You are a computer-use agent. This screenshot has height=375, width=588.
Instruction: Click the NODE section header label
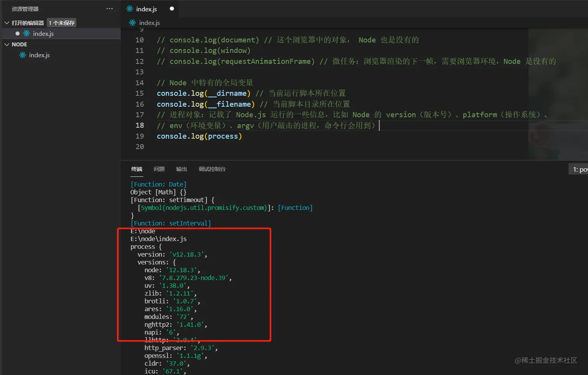19,44
